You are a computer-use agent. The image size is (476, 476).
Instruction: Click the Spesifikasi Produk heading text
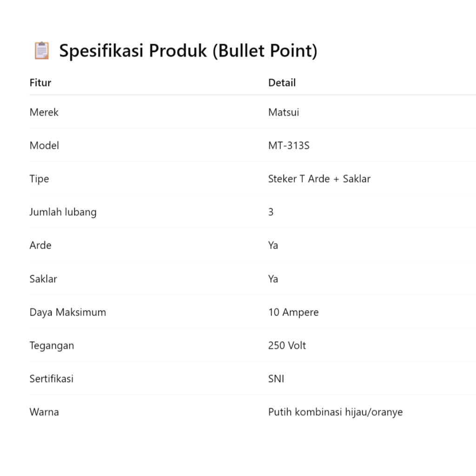tap(188, 51)
